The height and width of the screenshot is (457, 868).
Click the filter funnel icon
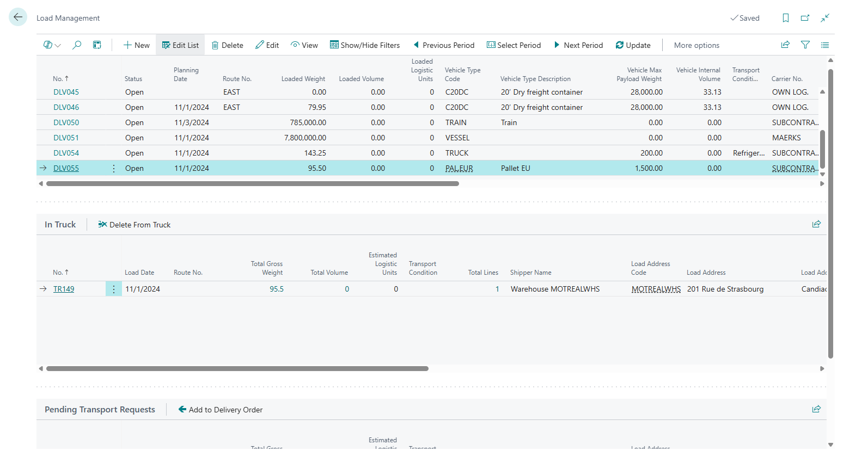(x=805, y=45)
